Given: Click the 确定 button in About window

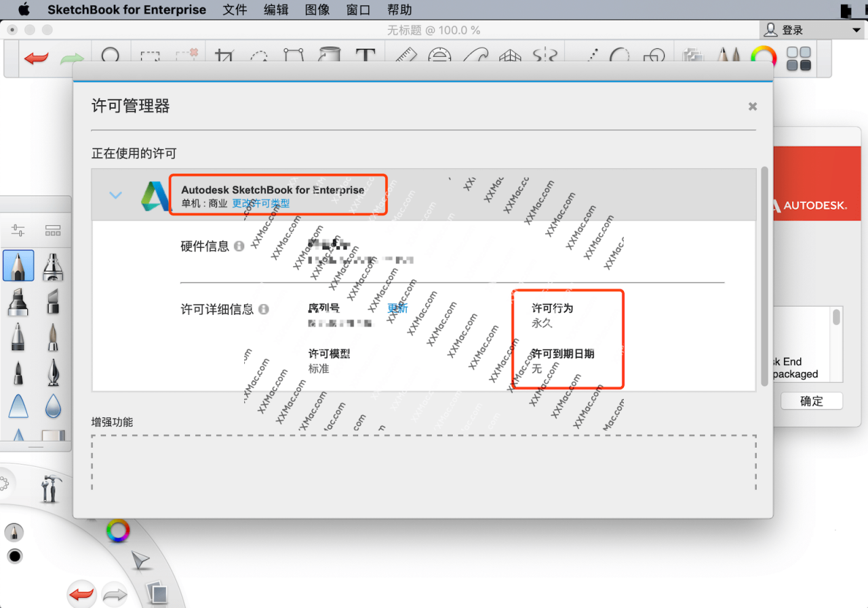Looking at the screenshot, I should click(x=812, y=401).
